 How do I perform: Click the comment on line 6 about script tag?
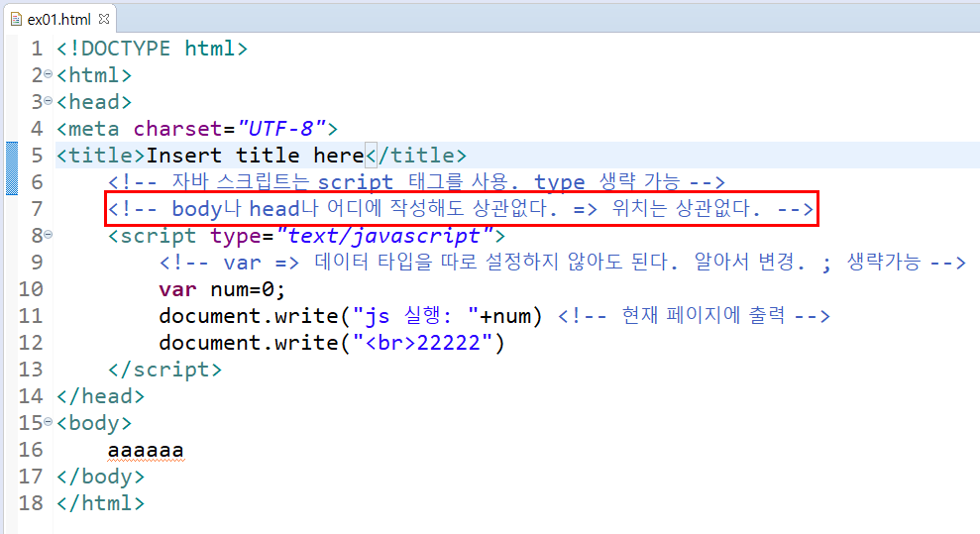[x=416, y=182]
